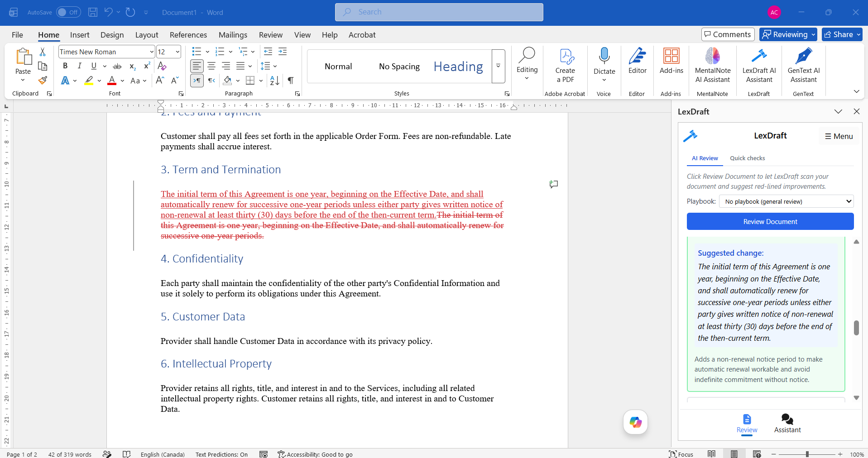
Task: Toggle Superscript formatting
Action: point(147,66)
